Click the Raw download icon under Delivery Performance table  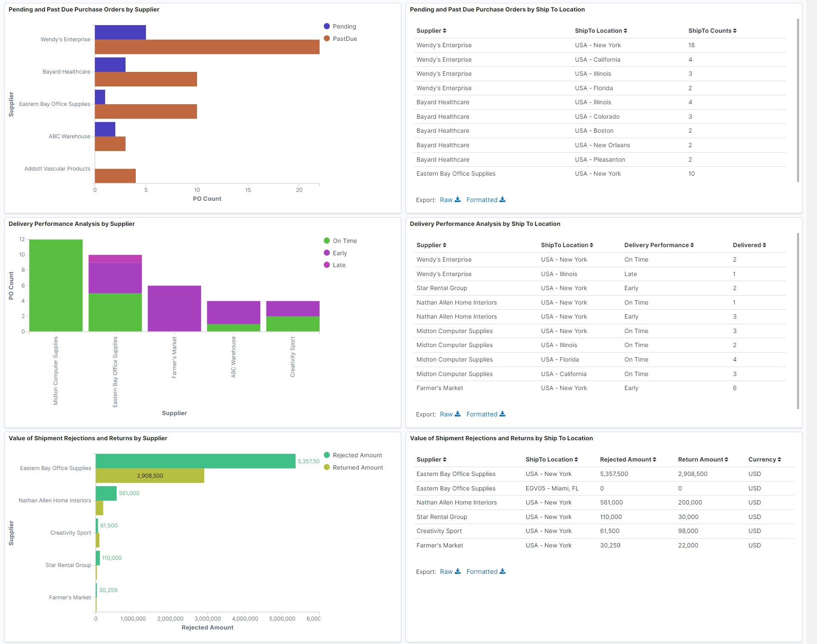tap(458, 414)
